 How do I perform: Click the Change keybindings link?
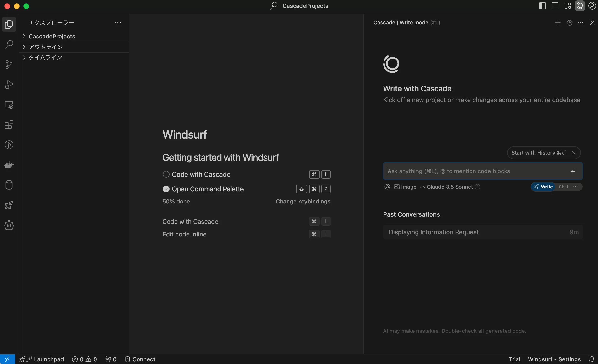point(303,201)
